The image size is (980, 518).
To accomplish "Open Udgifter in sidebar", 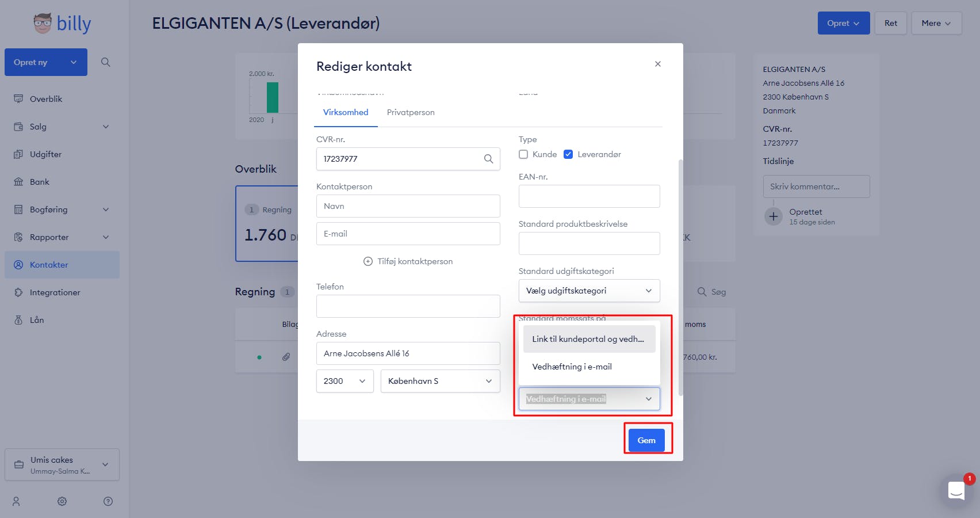I will pos(62,154).
